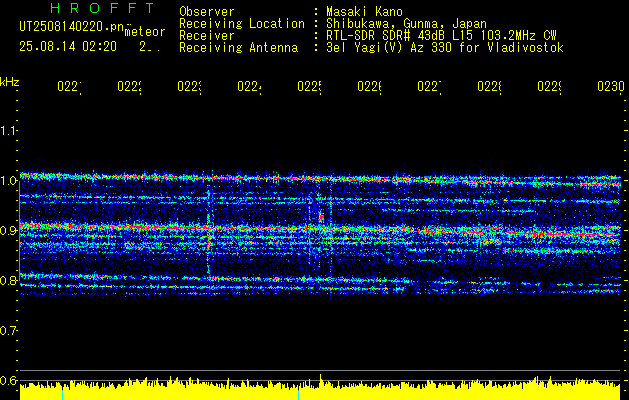Click the 0223 time marker
The image size is (629, 400).
click(189, 86)
